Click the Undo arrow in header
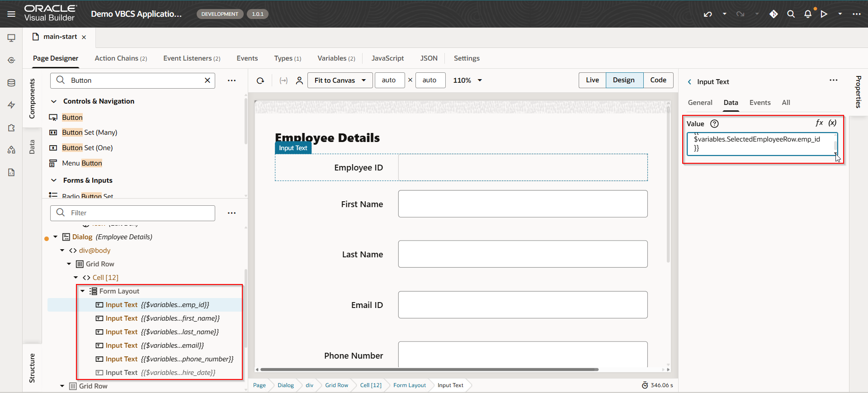868x393 pixels. coord(708,14)
